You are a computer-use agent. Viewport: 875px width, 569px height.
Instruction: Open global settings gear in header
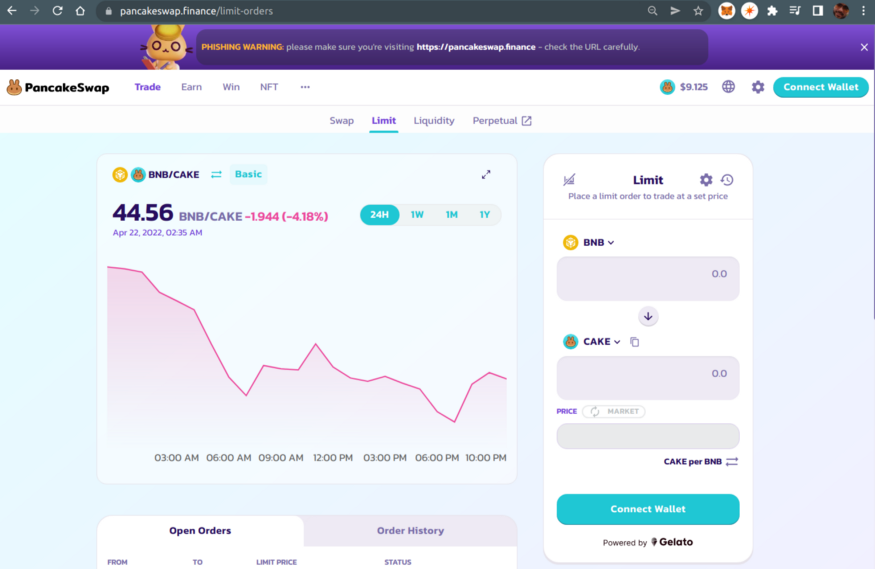coord(757,87)
